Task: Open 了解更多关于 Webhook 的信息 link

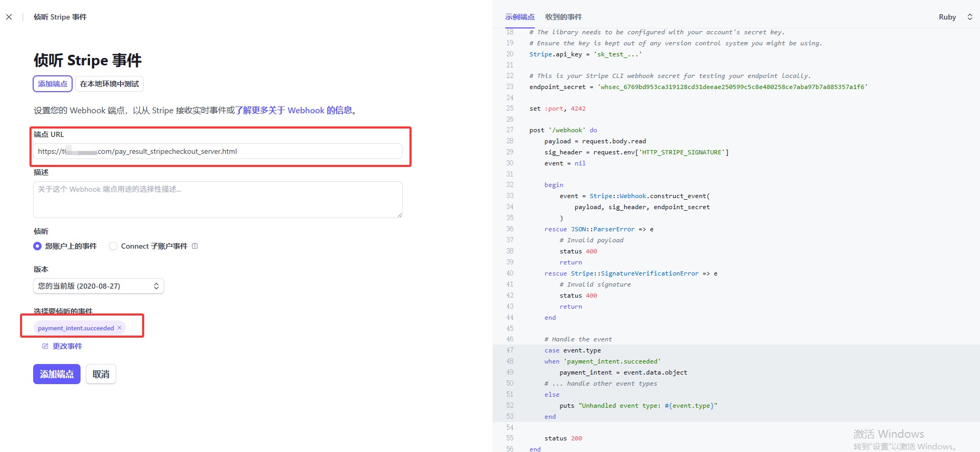Action: pyautogui.click(x=294, y=110)
